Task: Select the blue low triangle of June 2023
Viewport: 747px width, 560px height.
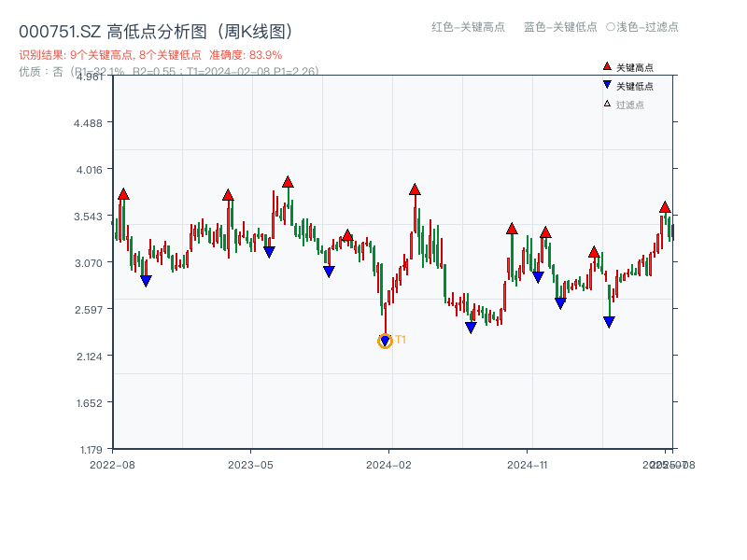Action: pyautogui.click(x=269, y=252)
